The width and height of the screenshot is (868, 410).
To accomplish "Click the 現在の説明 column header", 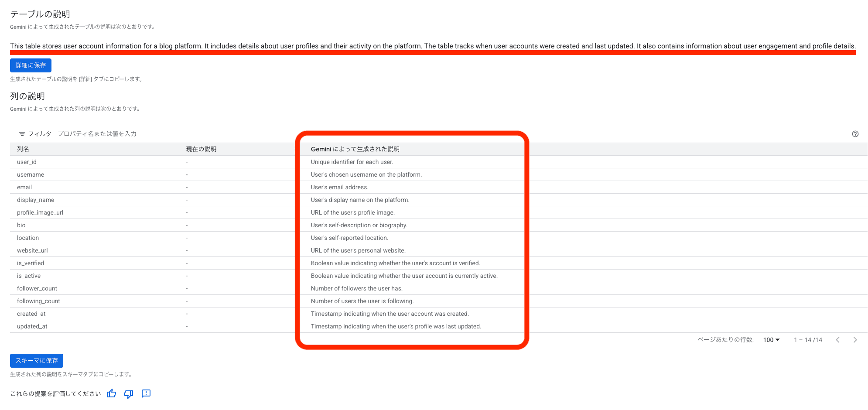I will coord(201,149).
